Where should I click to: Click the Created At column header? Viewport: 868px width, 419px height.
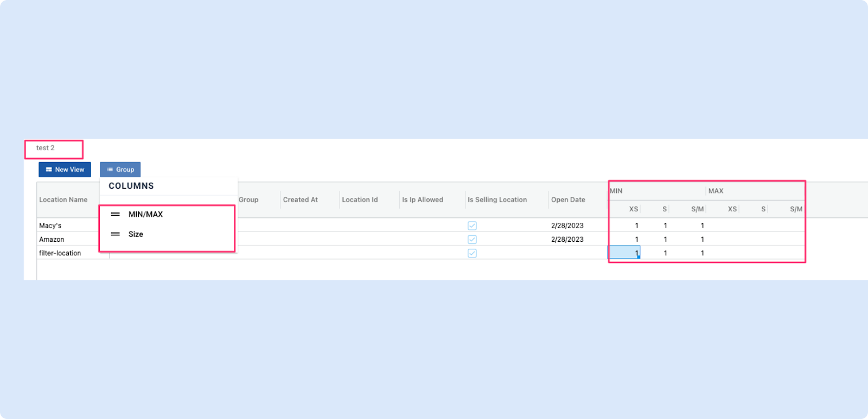pos(301,200)
